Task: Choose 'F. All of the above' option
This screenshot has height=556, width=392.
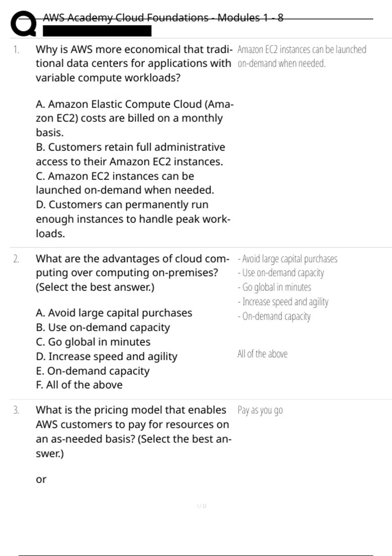Action: (79, 385)
